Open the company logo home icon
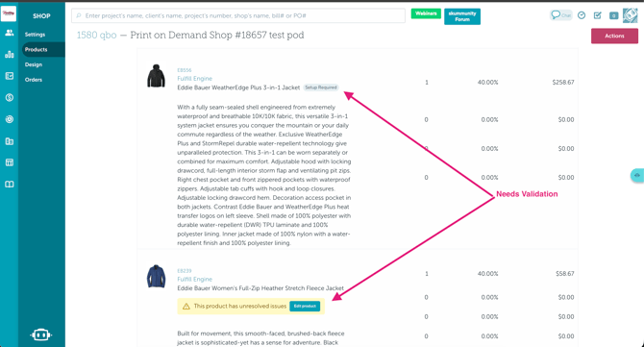 (9, 13)
